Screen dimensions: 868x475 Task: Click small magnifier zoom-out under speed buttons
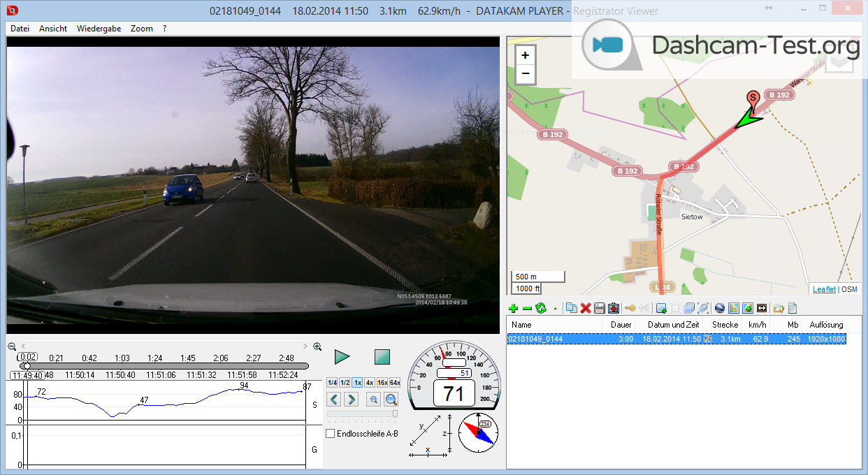(374, 400)
